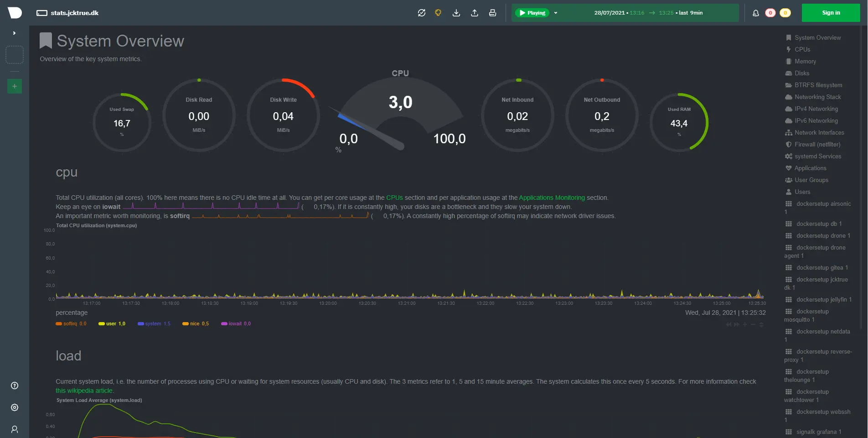Toggle the softirq series in chart legend
Screen dimensions: 868x438
(x=70, y=324)
